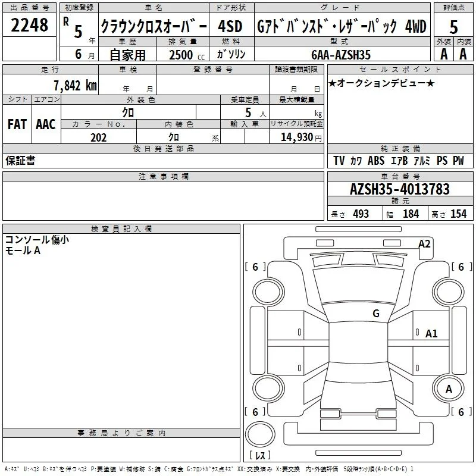This screenshot has height=476, width=476.
Task: Click the mileage value 7,842 km
Action: tap(76, 85)
